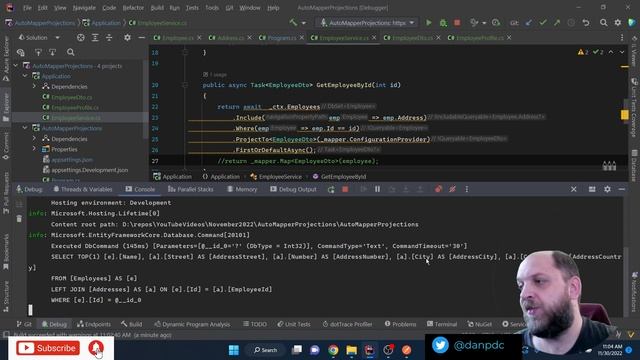This screenshot has width=640, height=360.
Task: Select appsettings.Development.json in the solution tree
Action: pyautogui.click(x=86, y=170)
